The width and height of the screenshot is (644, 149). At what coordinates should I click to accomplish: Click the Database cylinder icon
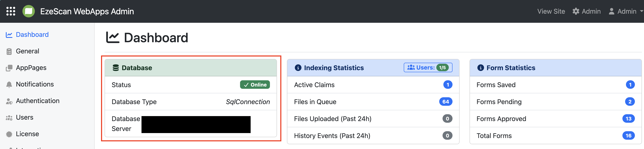click(116, 68)
